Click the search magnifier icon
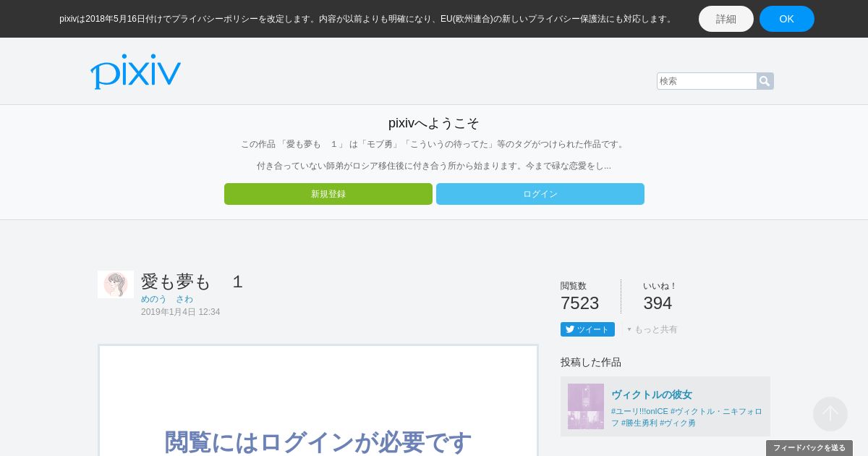Viewport: 868px width, 456px height. coord(765,81)
